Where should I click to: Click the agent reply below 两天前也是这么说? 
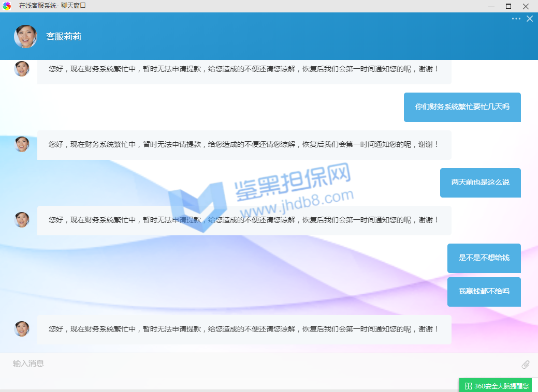tap(244, 220)
